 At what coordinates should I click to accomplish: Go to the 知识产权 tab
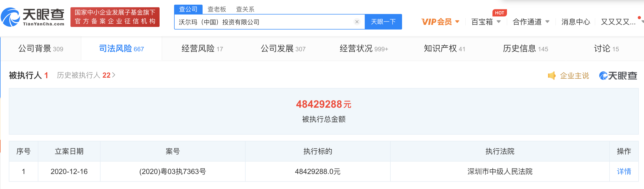pyautogui.click(x=444, y=49)
